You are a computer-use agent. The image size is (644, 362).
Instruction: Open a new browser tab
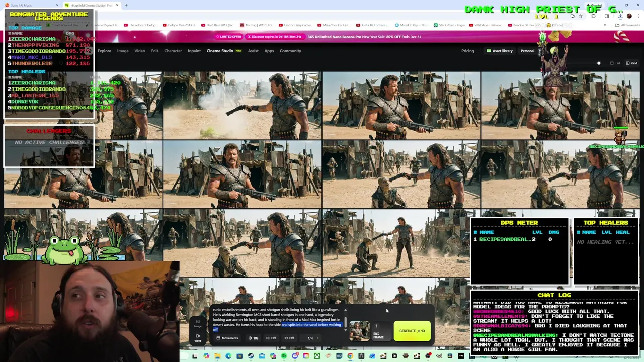coord(126,5)
